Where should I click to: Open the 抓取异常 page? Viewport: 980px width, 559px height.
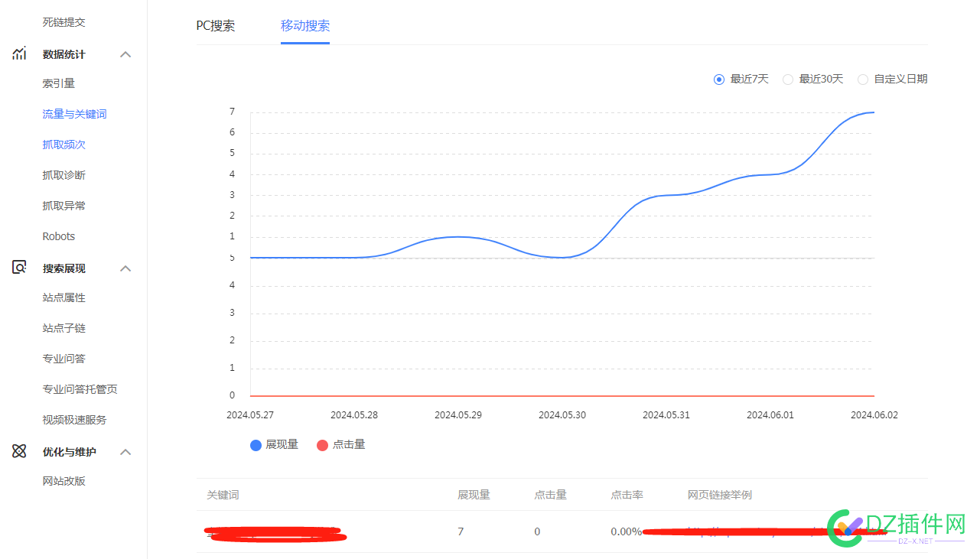(64, 206)
